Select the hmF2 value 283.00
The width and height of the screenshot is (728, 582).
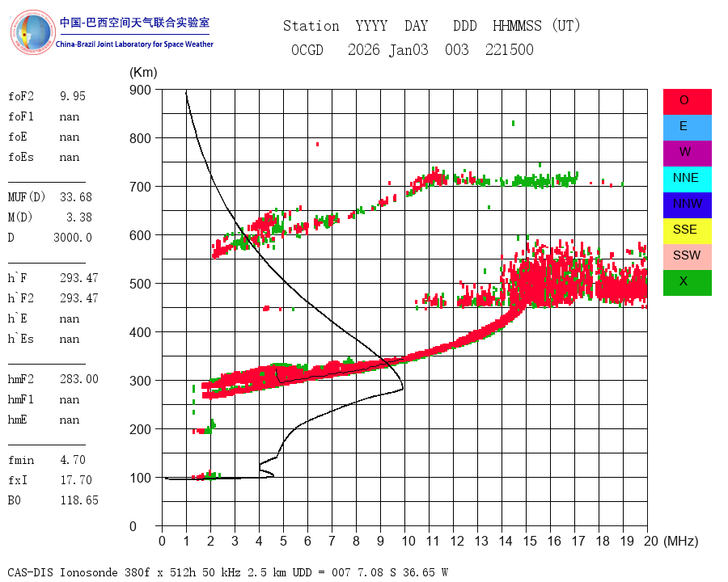tap(79, 379)
